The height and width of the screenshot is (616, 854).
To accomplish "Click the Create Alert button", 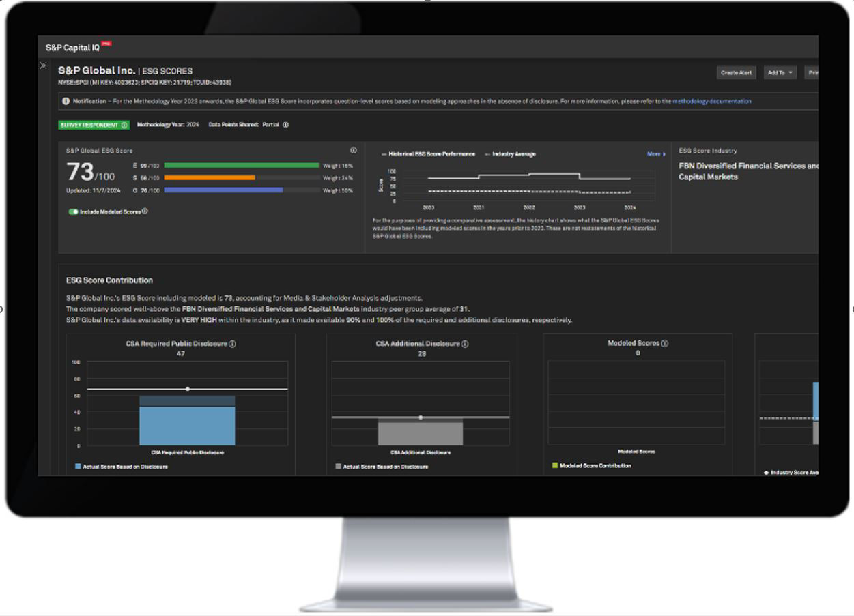I will [737, 72].
